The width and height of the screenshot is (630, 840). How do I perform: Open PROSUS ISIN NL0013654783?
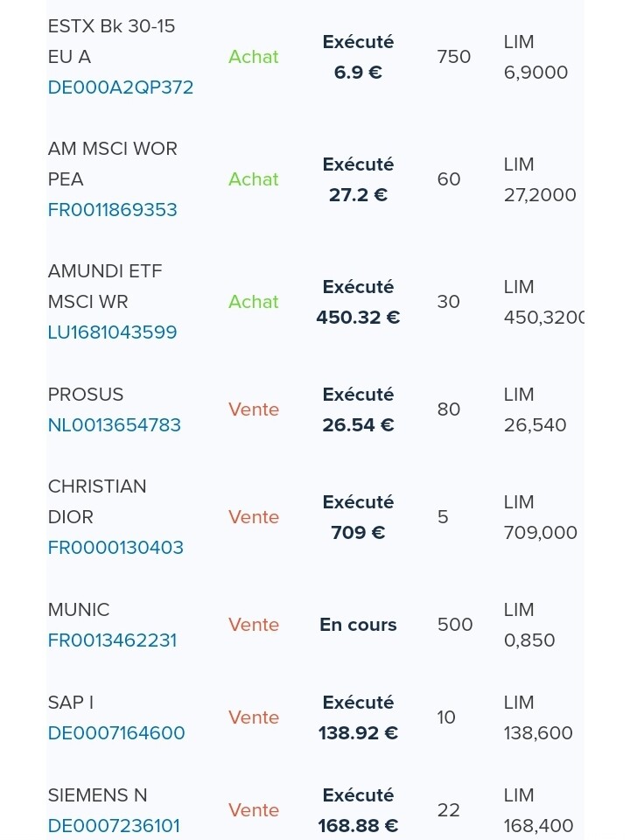tap(115, 425)
